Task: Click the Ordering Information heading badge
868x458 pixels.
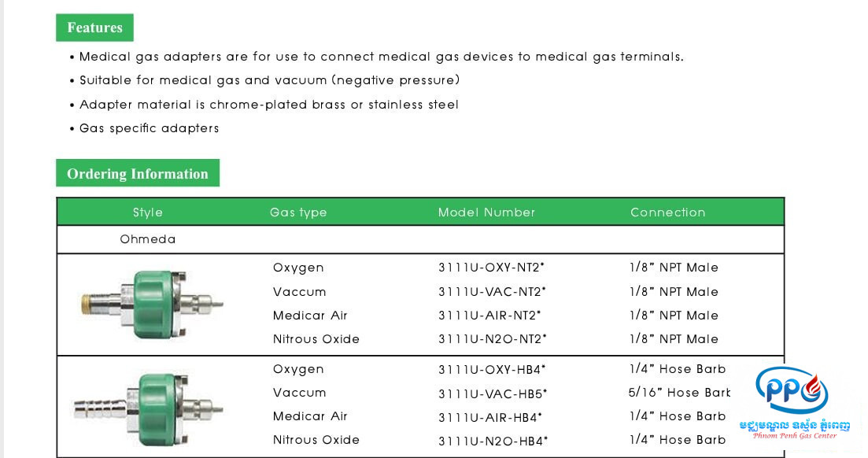Action: pos(138,173)
